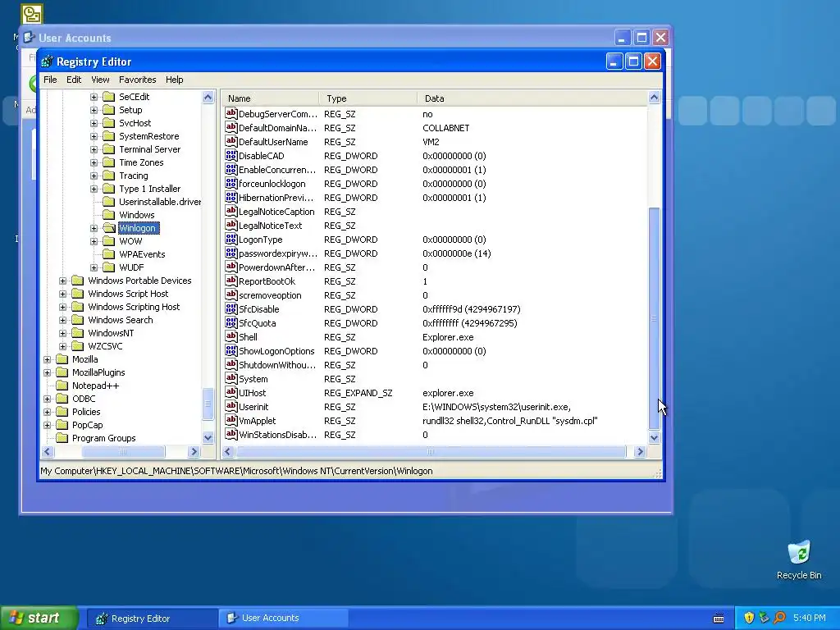The width and height of the screenshot is (840, 630).
Task: Select the Program Groups key
Action: point(104,438)
